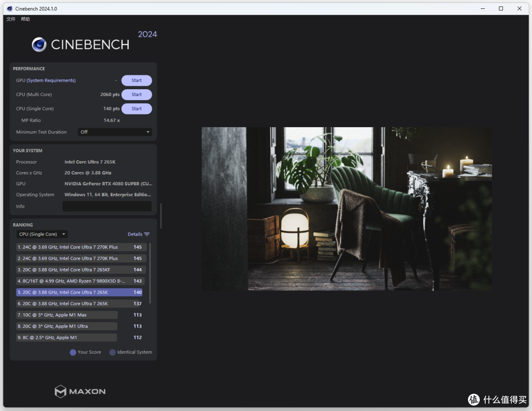Image resolution: width=532 pixels, height=411 pixels.
Task: Click the MP Ratio value 14.67 x
Action: [x=112, y=120]
